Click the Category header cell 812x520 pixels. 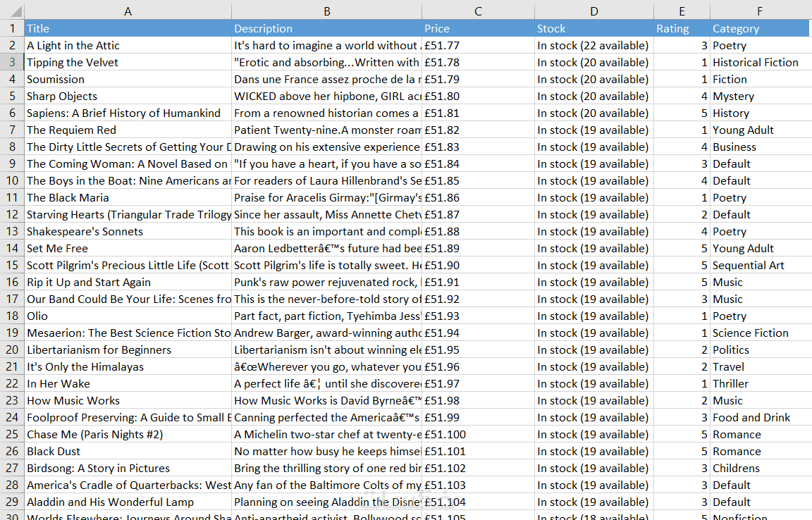click(760, 28)
